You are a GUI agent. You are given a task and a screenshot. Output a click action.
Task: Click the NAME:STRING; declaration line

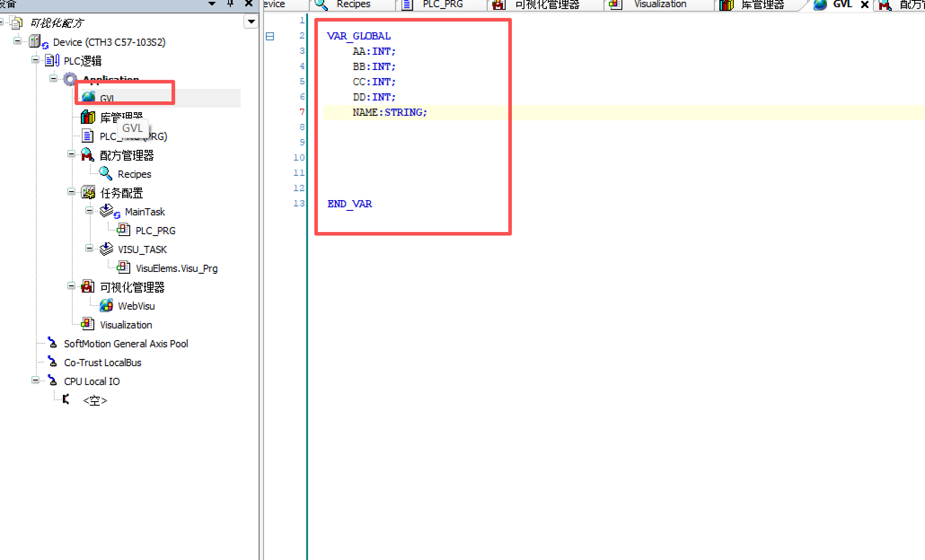pos(390,112)
